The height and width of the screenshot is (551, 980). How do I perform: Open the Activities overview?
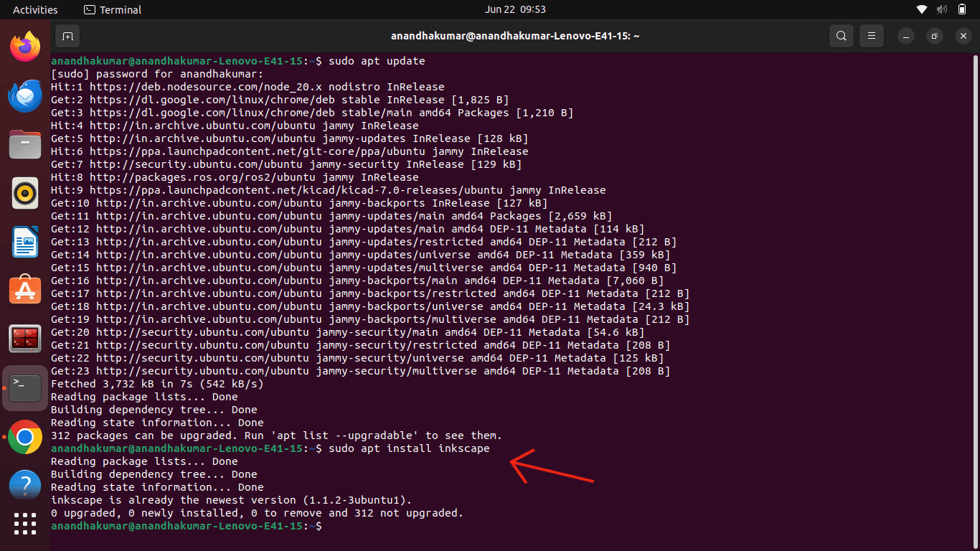[x=35, y=9]
